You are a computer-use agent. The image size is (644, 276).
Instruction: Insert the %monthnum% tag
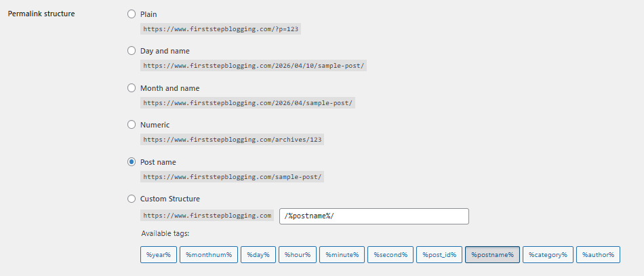(x=209, y=255)
